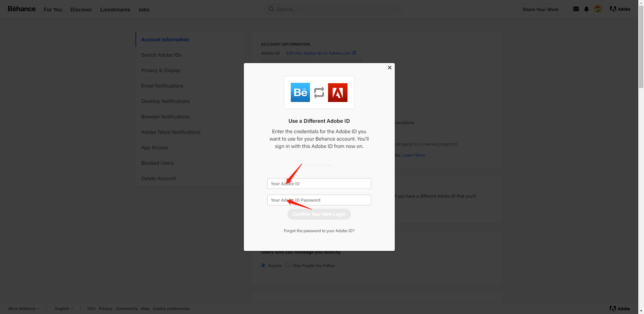The image size is (644, 314).
Task: Open Blocked Users settings
Action: coord(190,163)
